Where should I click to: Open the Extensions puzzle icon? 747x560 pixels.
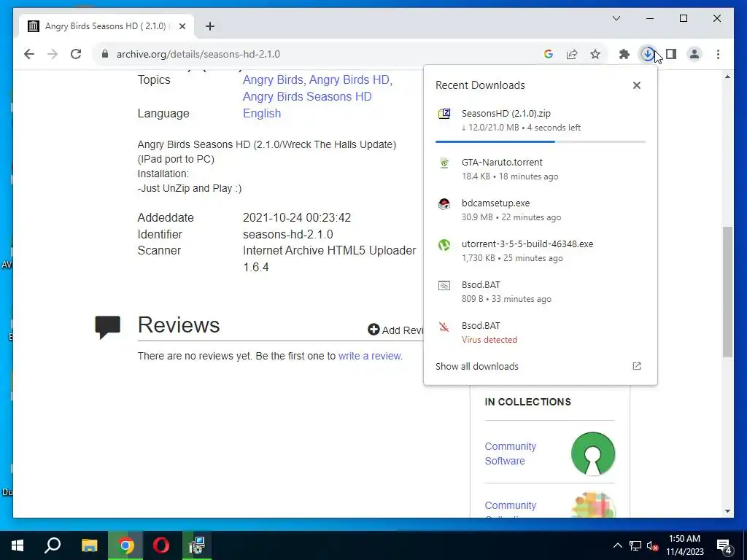[x=624, y=54]
